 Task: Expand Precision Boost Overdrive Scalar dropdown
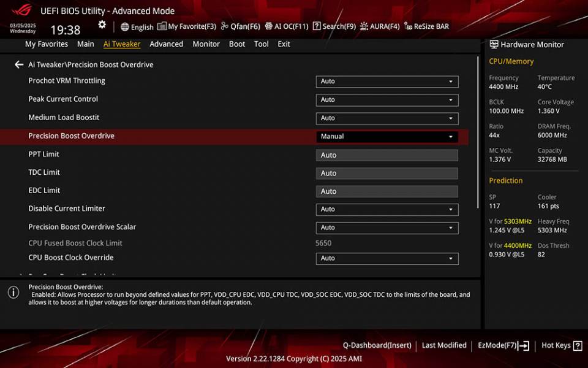[387, 228]
